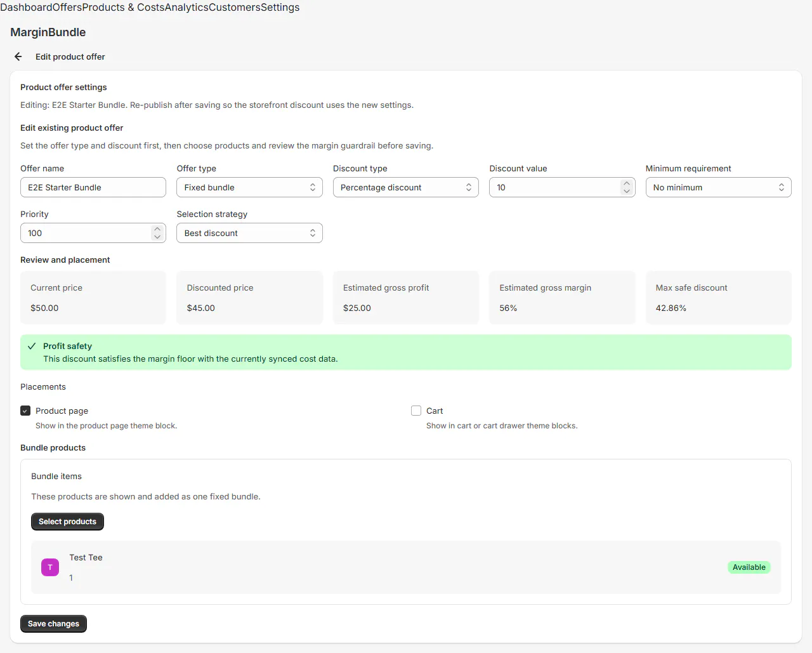Click the Test Tee quantity 1
The height and width of the screenshot is (653, 812).
click(71, 577)
